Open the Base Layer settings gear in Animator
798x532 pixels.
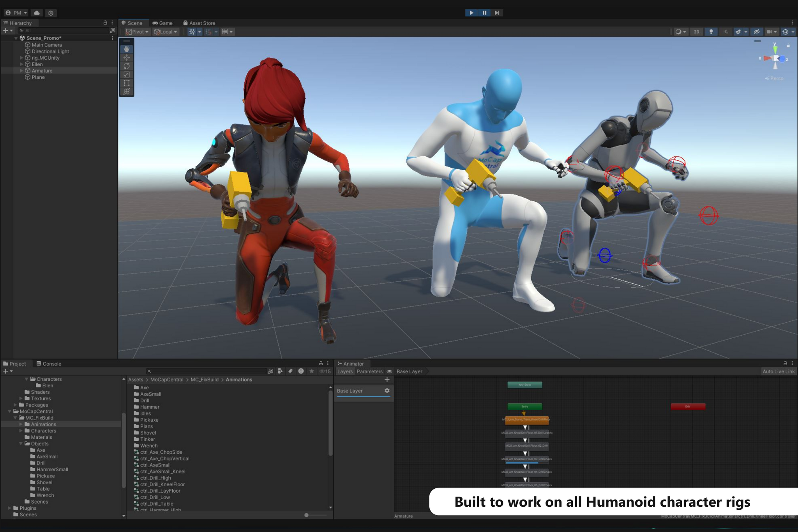pyautogui.click(x=387, y=391)
